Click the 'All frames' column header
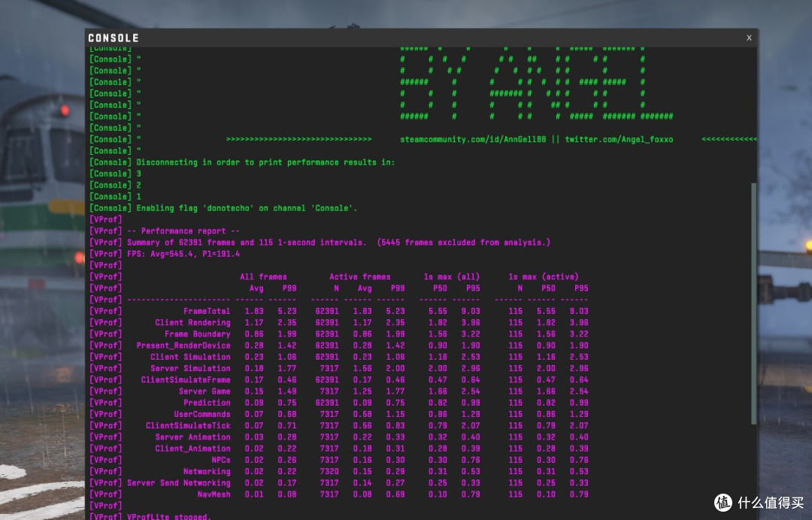 tap(263, 277)
